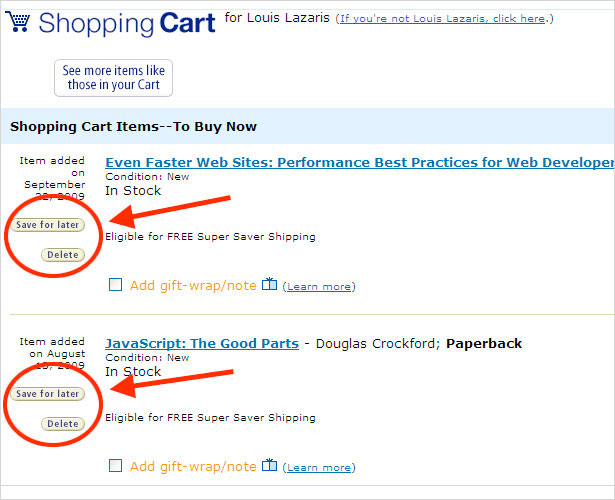The width and height of the screenshot is (615, 500).
Task: Open the JavaScript: The Good Parts title link
Action: pos(202,343)
